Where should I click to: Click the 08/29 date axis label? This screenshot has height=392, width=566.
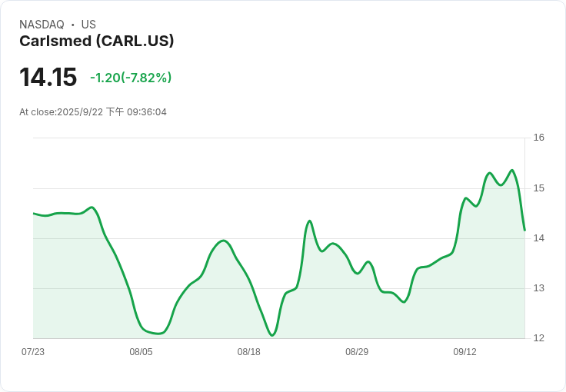[x=357, y=352]
